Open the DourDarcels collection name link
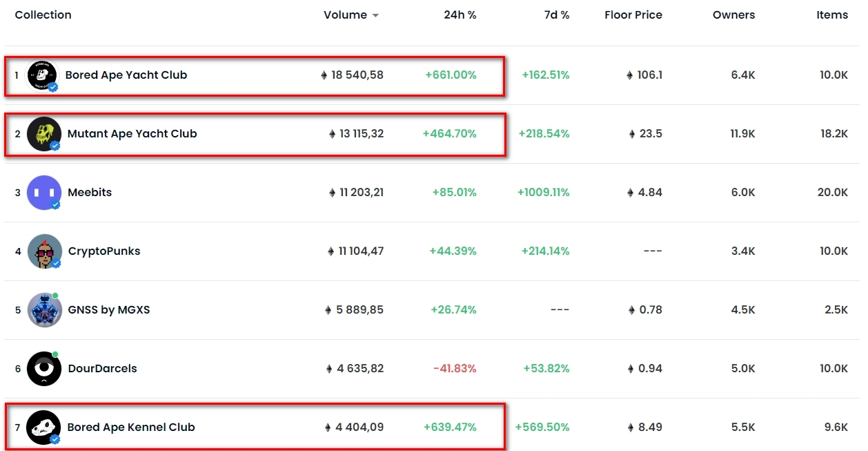The width and height of the screenshot is (868, 451). 102,368
